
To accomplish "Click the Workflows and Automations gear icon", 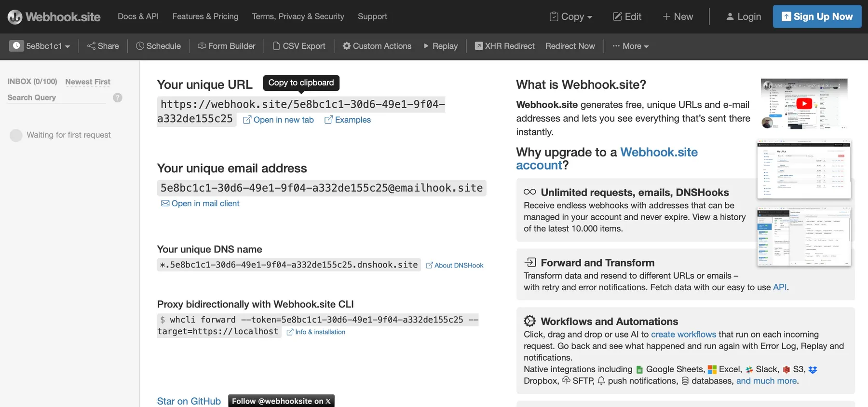I will click(x=530, y=321).
